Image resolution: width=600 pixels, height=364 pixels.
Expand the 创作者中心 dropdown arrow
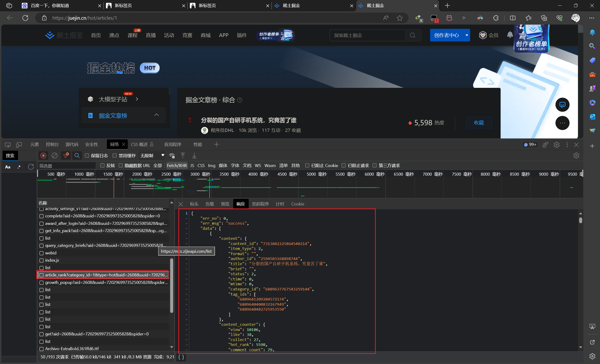point(467,35)
